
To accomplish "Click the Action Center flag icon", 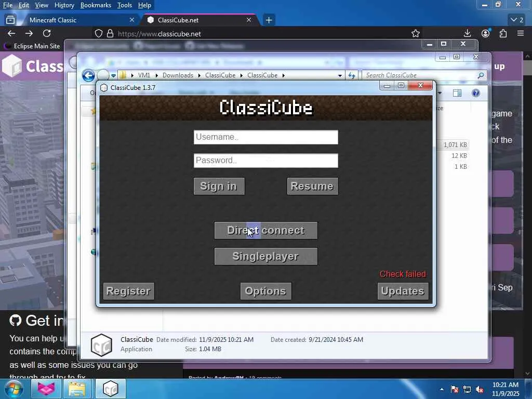I will [455, 390].
